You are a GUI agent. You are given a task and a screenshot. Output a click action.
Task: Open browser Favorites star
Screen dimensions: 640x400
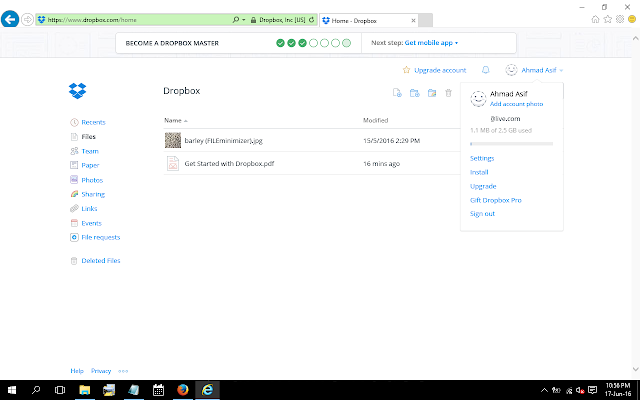tap(608, 19)
